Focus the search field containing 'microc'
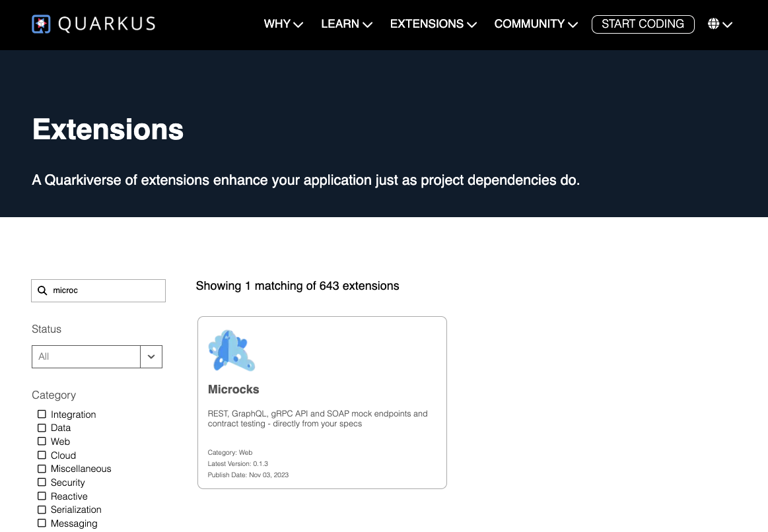768x532 pixels. [98, 290]
